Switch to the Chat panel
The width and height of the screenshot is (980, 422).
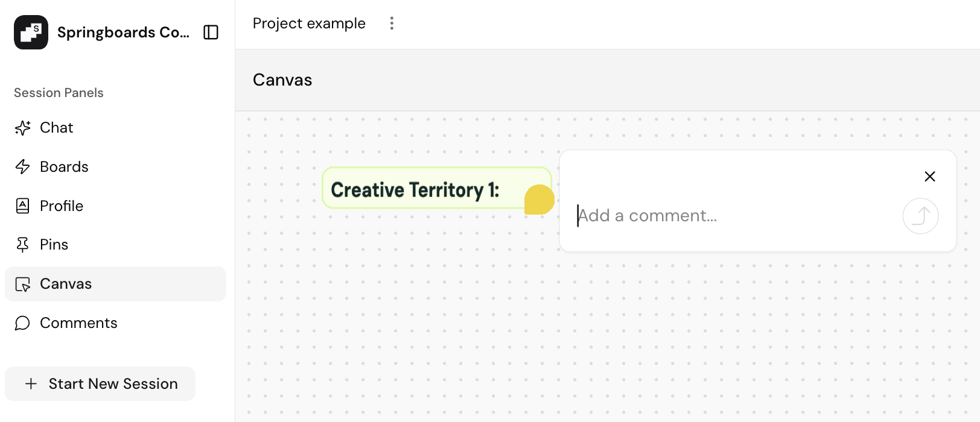(57, 128)
